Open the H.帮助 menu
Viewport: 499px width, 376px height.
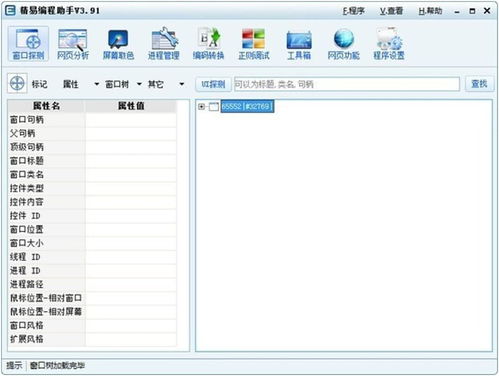pos(430,11)
